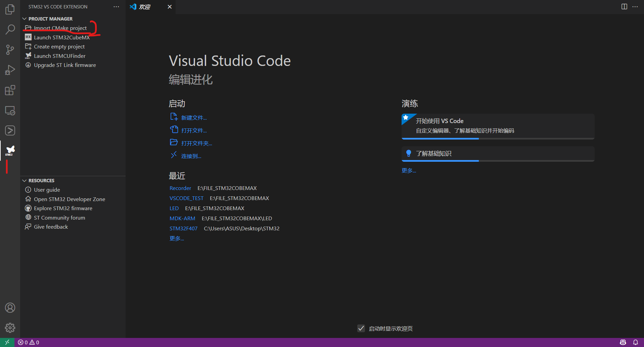Image resolution: width=644 pixels, height=347 pixels.
Task: Open Run and Debug panel
Action: (x=10, y=70)
